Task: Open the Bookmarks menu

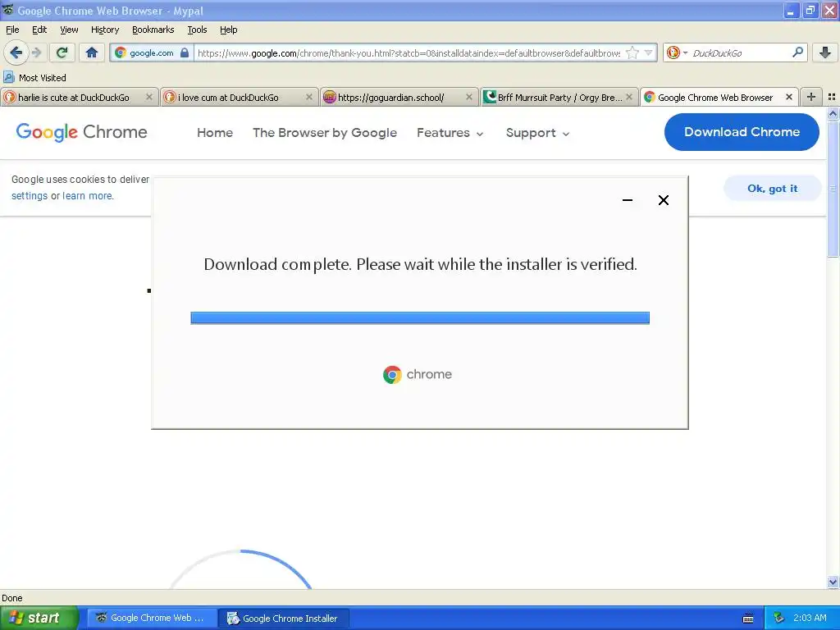Action: click(153, 30)
